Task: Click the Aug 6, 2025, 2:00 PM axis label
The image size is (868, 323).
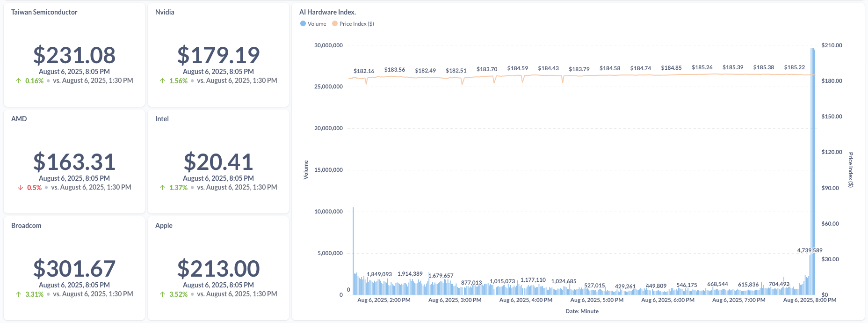Action: (384, 300)
